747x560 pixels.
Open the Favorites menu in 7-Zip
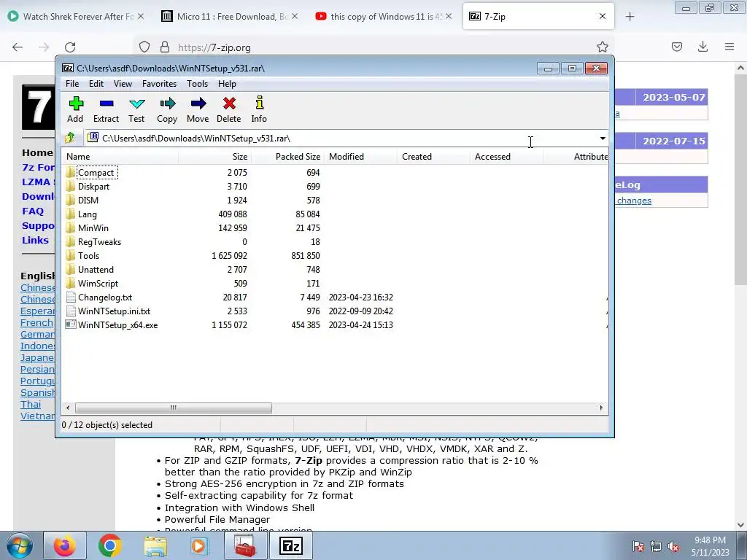pos(159,84)
